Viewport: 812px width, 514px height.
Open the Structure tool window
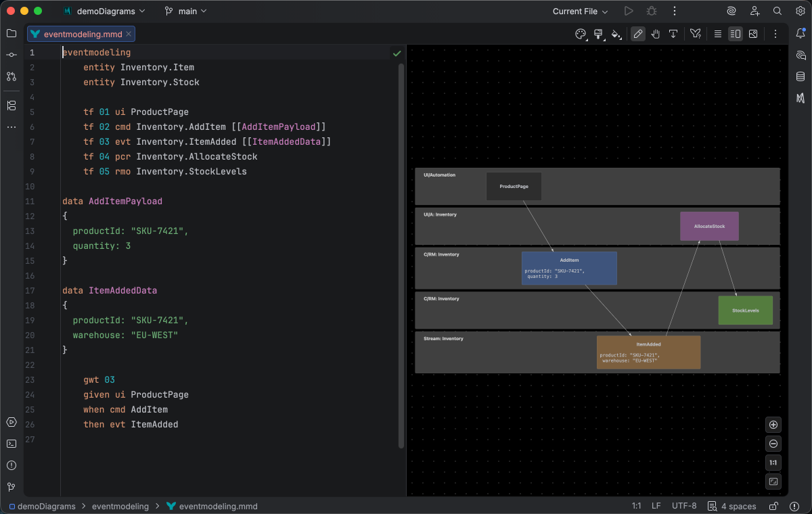(12, 106)
